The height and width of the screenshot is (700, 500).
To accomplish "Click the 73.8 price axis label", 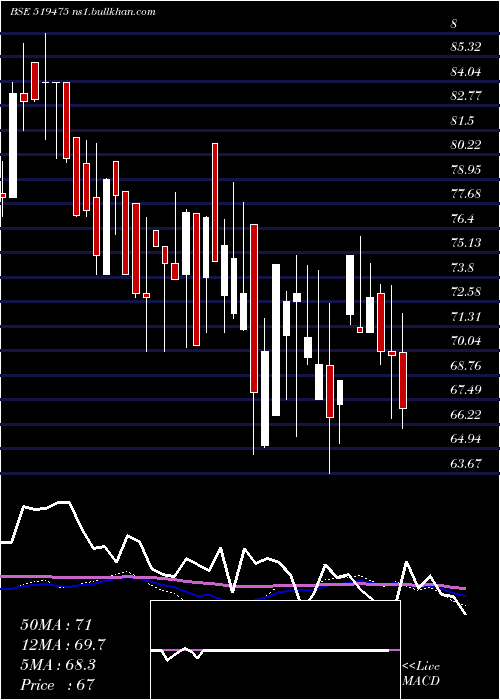I will click(462, 267).
